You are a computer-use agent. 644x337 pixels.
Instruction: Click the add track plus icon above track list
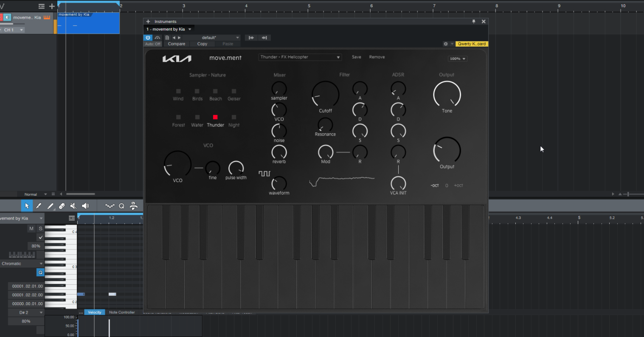coord(52,6)
